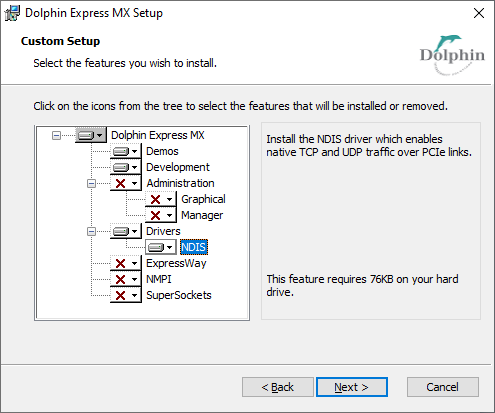Select the ExpressWay tree item
The image size is (495, 413).
[x=176, y=263]
